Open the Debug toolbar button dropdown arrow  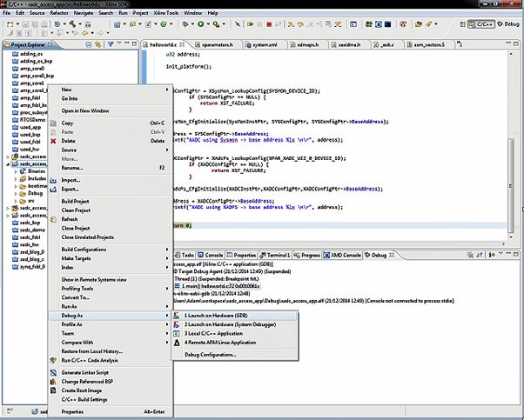tap(192, 24)
